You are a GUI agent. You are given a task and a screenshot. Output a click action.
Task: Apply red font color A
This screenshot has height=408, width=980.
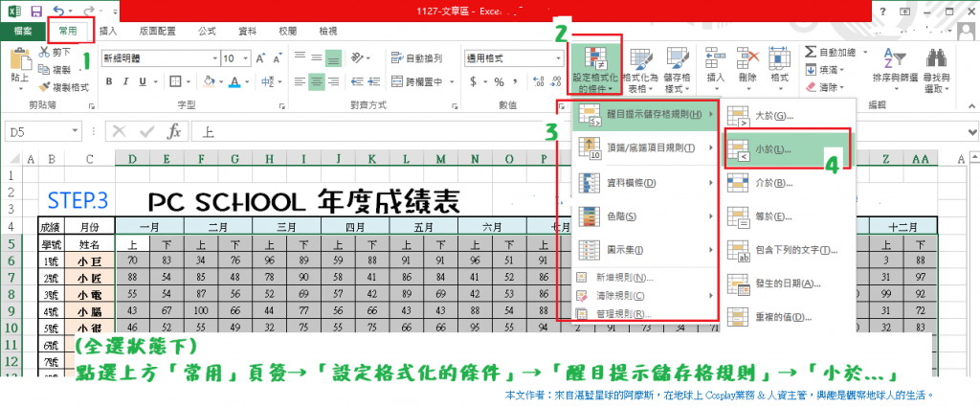(x=234, y=81)
